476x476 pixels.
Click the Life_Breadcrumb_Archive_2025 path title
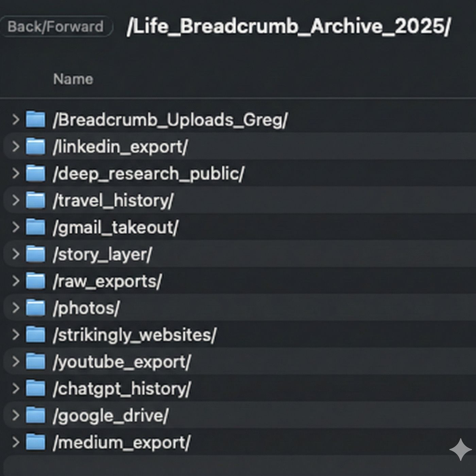coord(288,26)
